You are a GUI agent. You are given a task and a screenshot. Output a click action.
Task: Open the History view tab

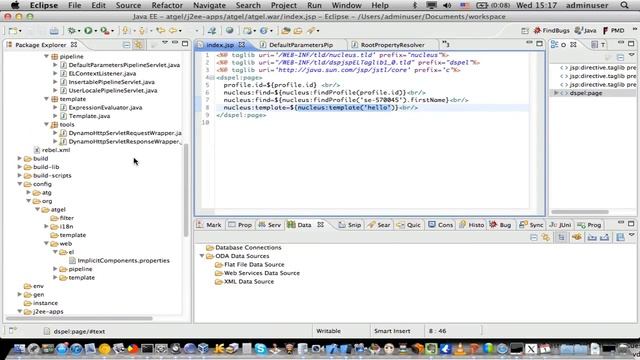[471, 225]
